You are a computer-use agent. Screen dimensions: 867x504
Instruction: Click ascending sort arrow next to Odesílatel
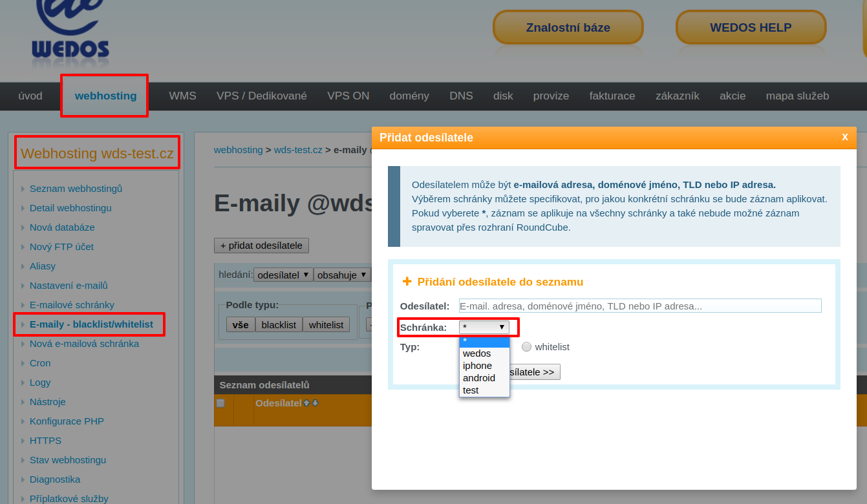coord(306,403)
